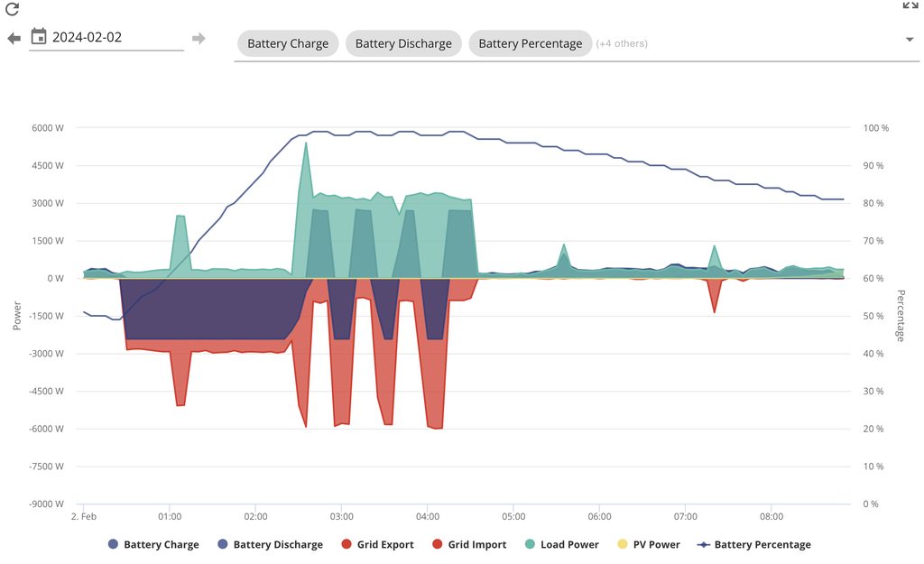This screenshot has height=564, width=924.
Task: Go to next day with right arrow
Action: click(x=199, y=38)
